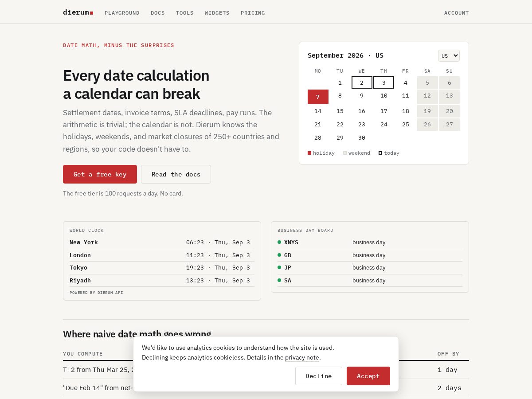Viewport: 532px width, 399px height.
Task: Click weekend day 5 in calendar
Action: click(427, 82)
